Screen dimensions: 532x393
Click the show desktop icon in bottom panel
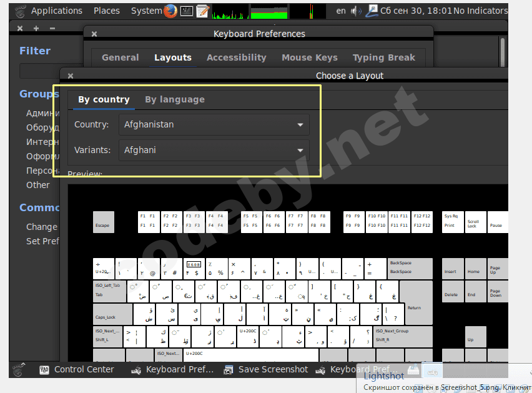coord(19,370)
